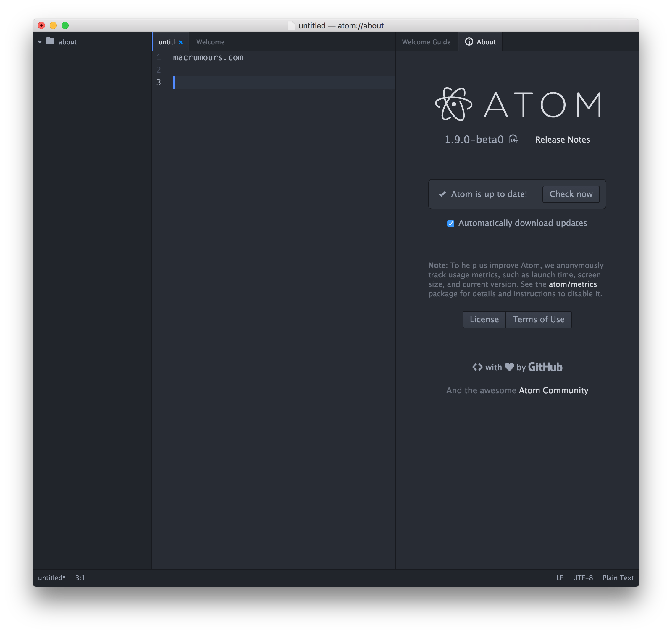Click the about folder icon in tree view
Screen dimensions: 672x634
(50, 41)
